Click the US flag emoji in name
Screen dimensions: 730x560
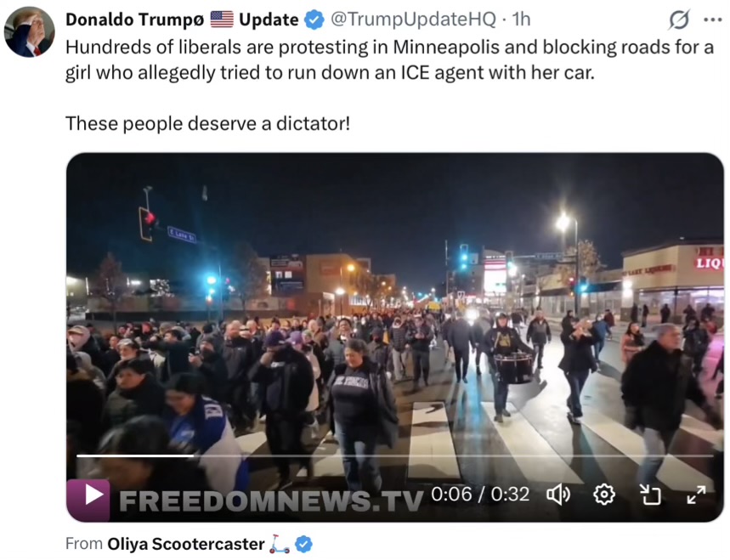(222, 20)
